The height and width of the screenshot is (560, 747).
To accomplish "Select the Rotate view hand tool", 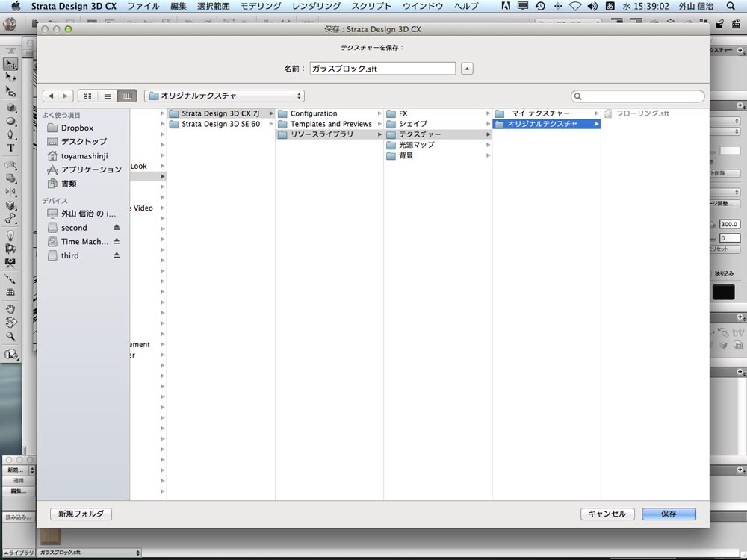I will point(10,323).
